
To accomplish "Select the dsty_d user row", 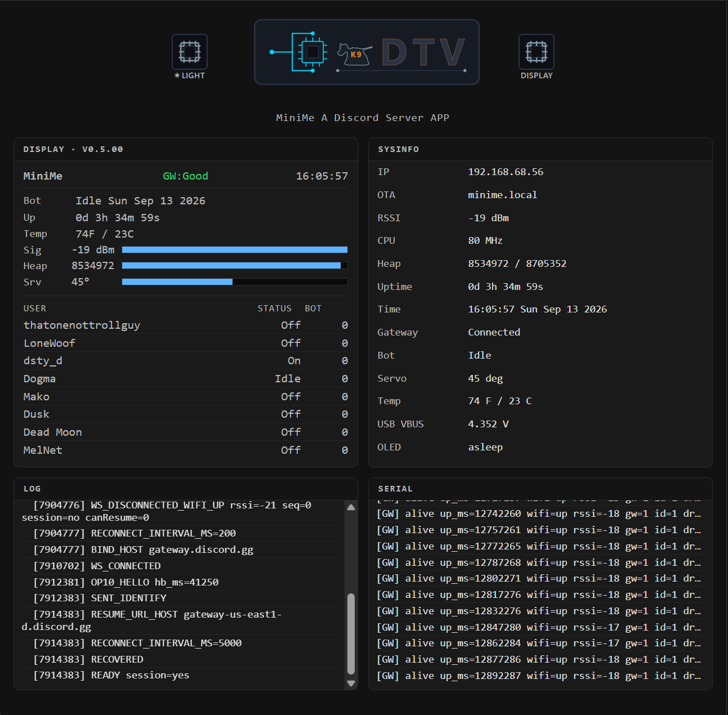I will pyautogui.click(x=186, y=361).
